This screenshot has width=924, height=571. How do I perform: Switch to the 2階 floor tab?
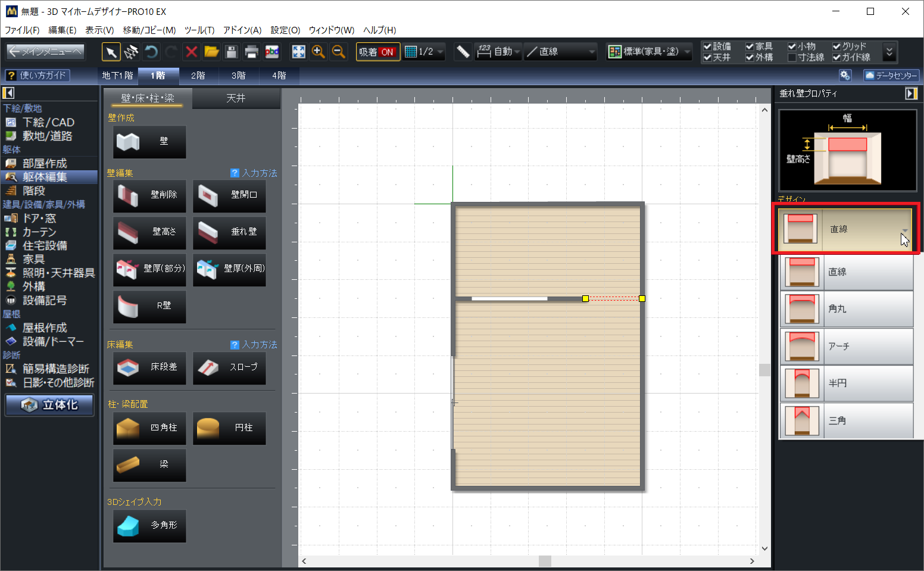198,76
